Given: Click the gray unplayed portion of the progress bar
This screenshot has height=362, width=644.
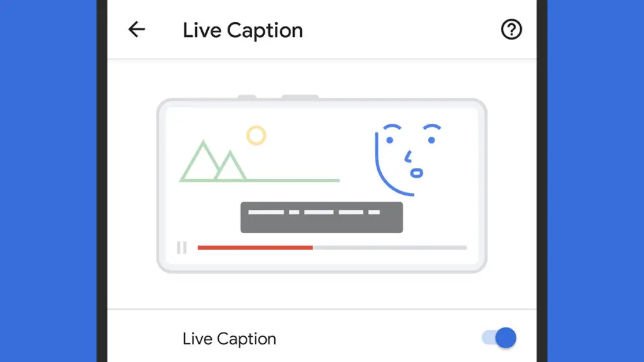Looking at the screenshot, I should (x=390, y=248).
